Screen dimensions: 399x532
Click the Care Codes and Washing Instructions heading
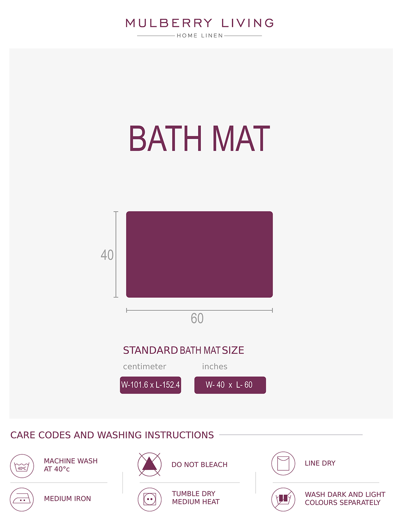click(x=112, y=435)
